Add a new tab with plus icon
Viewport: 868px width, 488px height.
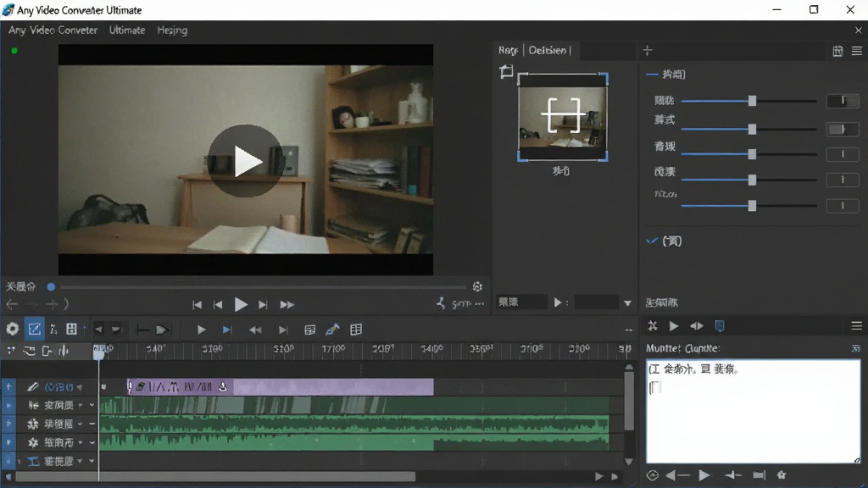pyautogui.click(x=648, y=51)
